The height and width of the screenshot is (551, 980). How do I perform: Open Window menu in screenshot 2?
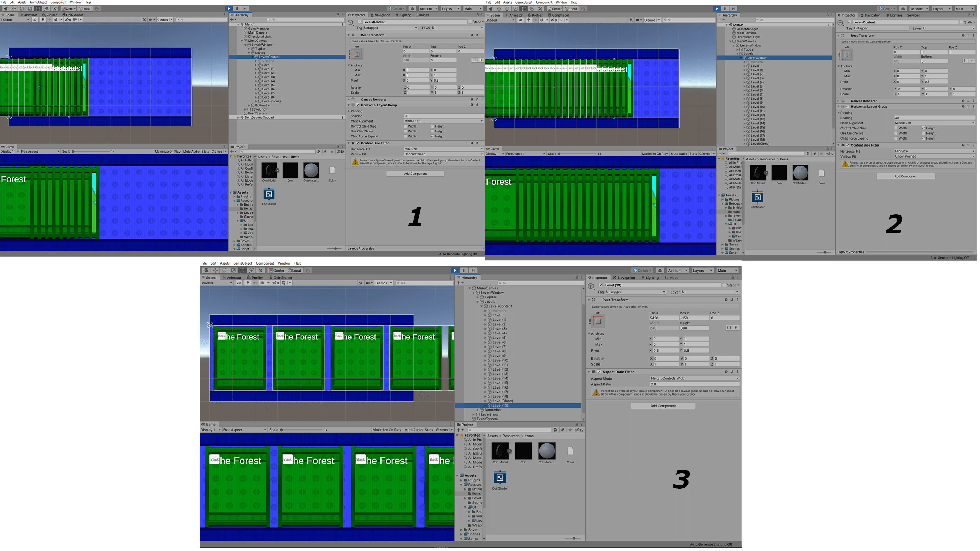pos(561,2)
